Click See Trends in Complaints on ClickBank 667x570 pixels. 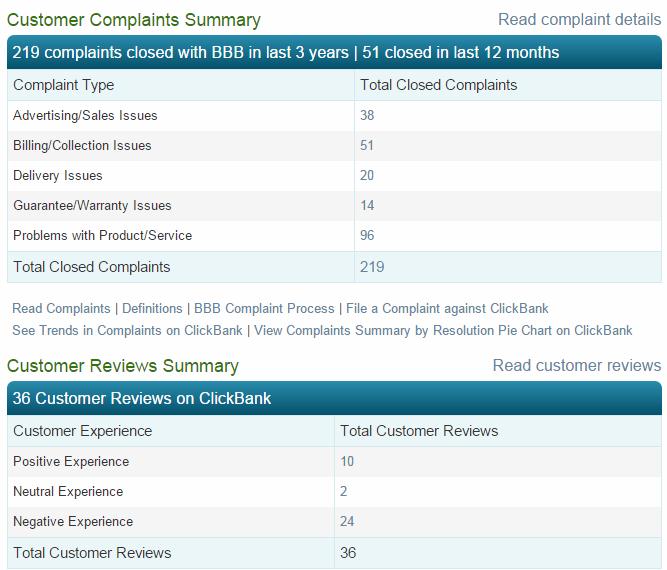(127, 331)
